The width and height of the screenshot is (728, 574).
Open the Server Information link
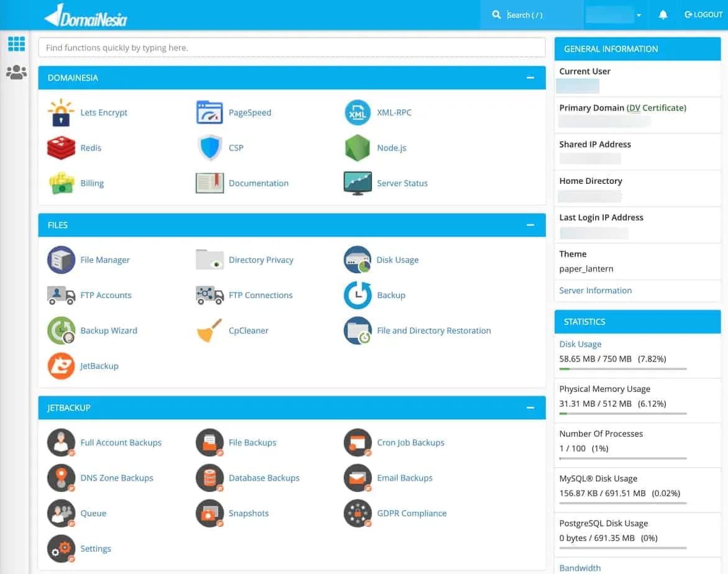click(595, 290)
